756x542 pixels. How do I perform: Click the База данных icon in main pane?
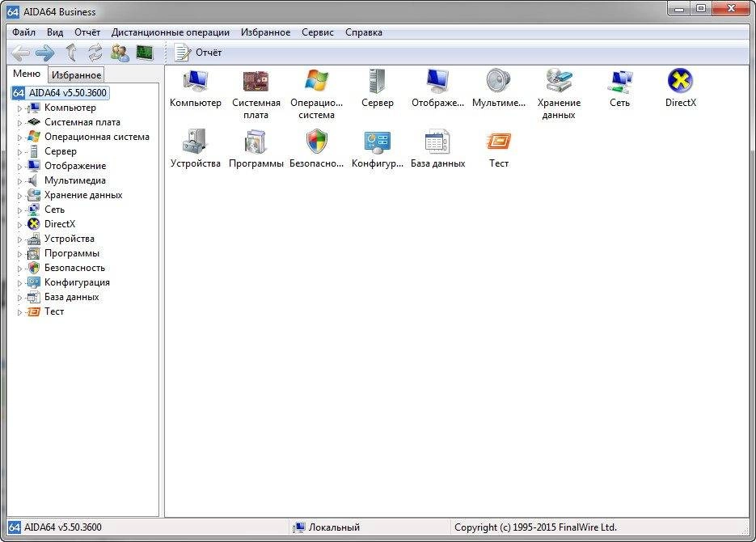437,142
